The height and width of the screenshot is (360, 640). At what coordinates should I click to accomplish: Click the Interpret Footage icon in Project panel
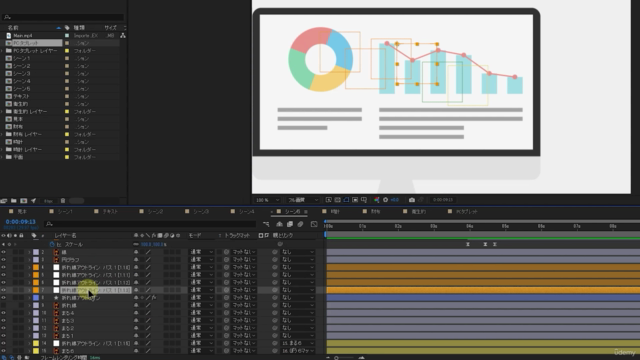coord(4,201)
